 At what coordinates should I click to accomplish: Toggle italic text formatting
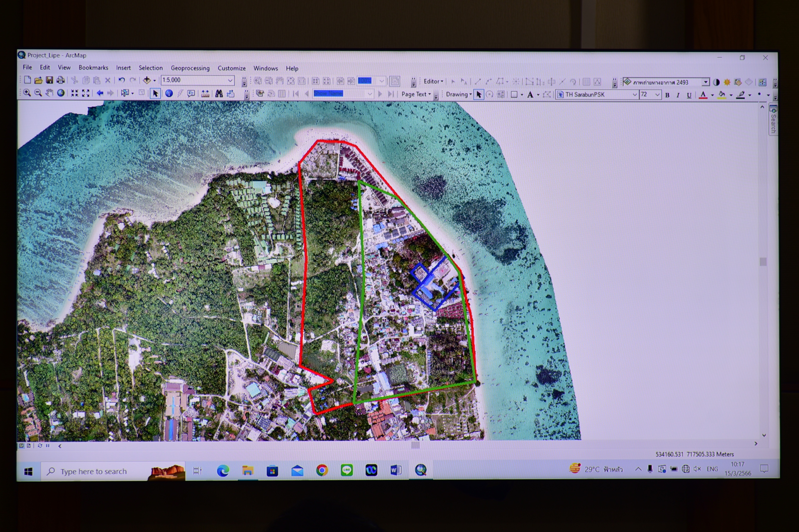[678, 95]
